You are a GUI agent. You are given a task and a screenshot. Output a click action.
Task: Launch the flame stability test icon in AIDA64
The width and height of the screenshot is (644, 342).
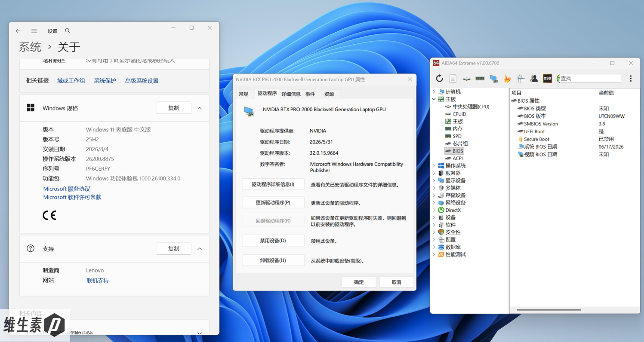tap(507, 79)
